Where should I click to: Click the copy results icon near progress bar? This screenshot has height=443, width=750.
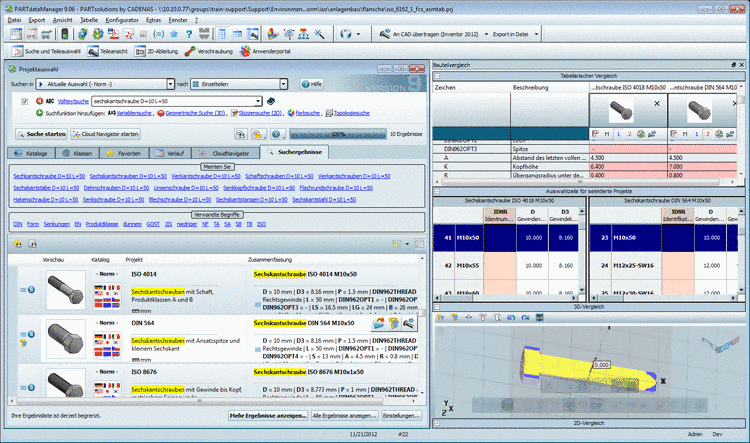point(240,134)
